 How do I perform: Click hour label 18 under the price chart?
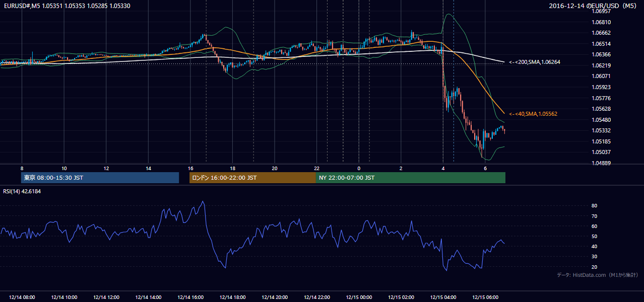232,168
